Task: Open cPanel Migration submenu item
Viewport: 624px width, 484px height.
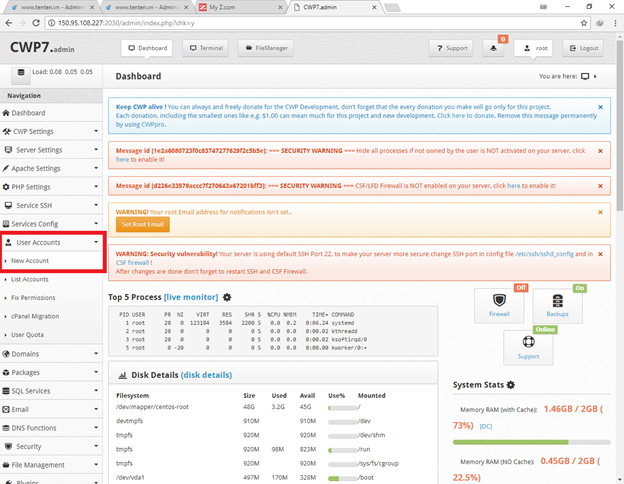Action: tap(35, 316)
